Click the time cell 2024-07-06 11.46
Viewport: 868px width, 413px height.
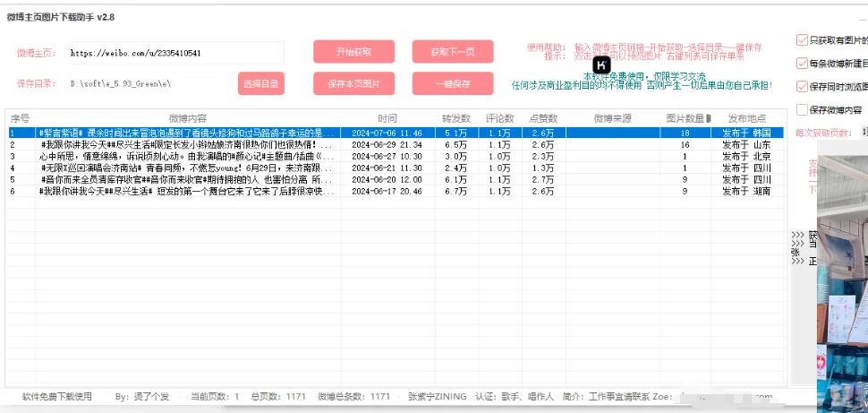[387, 133]
